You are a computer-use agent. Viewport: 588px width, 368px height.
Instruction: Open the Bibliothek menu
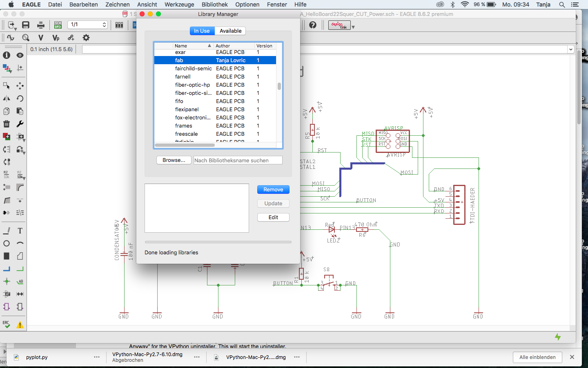click(215, 4)
